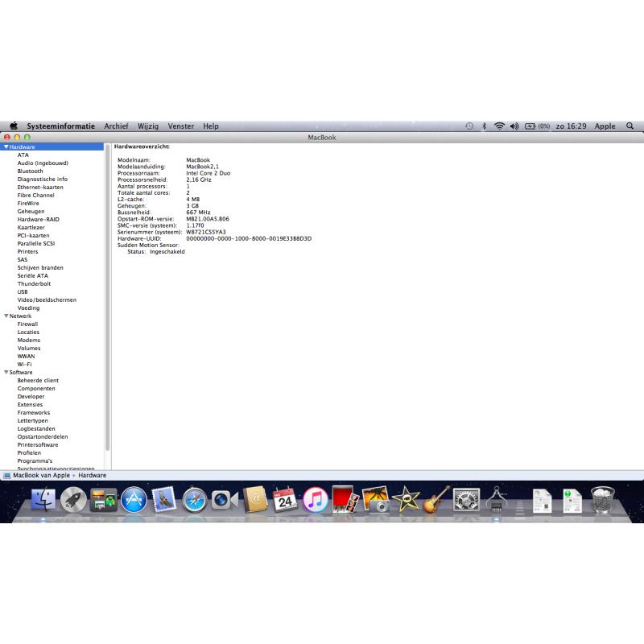Open the App Store Dock icon
Screen dimensions: 644x644
pyautogui.click(x=134, y=500)
